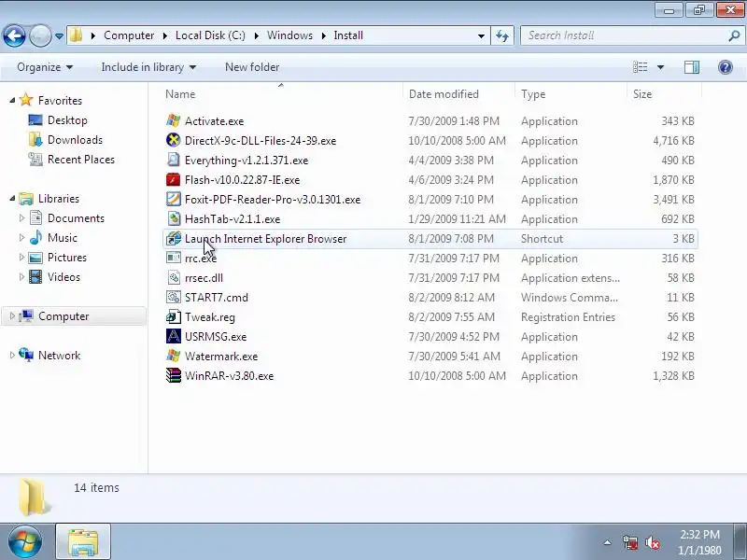This screenshot has width=747, height=560.
Task: Select the Foxit-PDF-Reader-Pro icon
Action: 174,199
